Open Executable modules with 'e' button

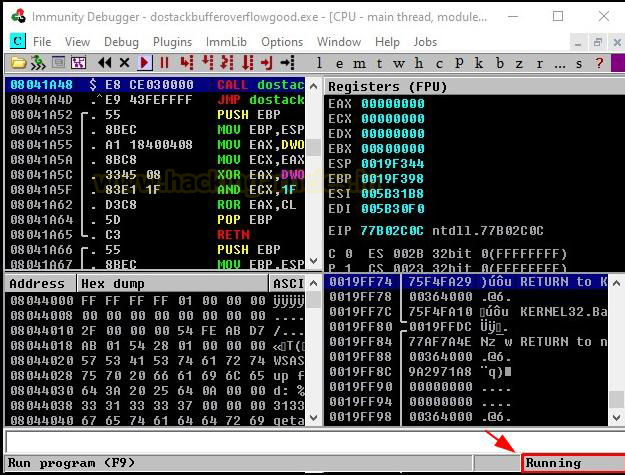coord(339,63)
